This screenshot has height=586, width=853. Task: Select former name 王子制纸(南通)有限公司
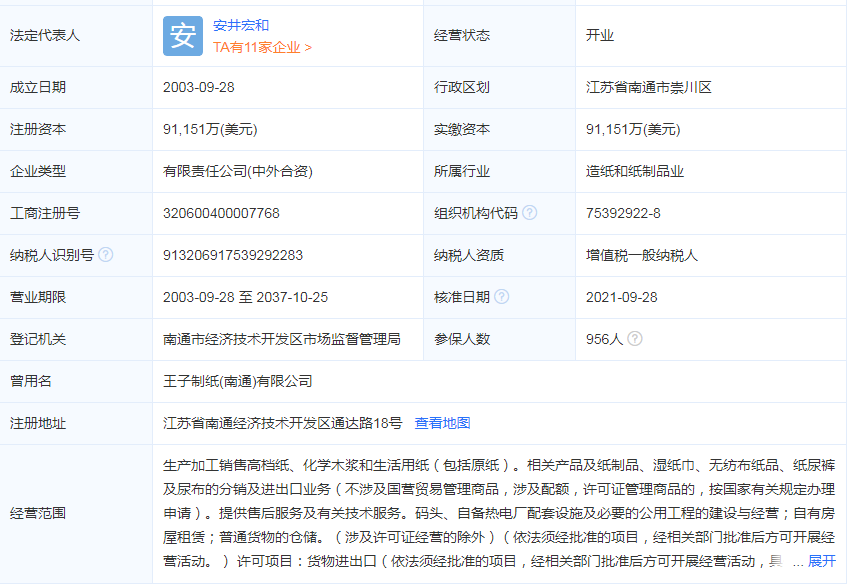[x=238, y=381]
